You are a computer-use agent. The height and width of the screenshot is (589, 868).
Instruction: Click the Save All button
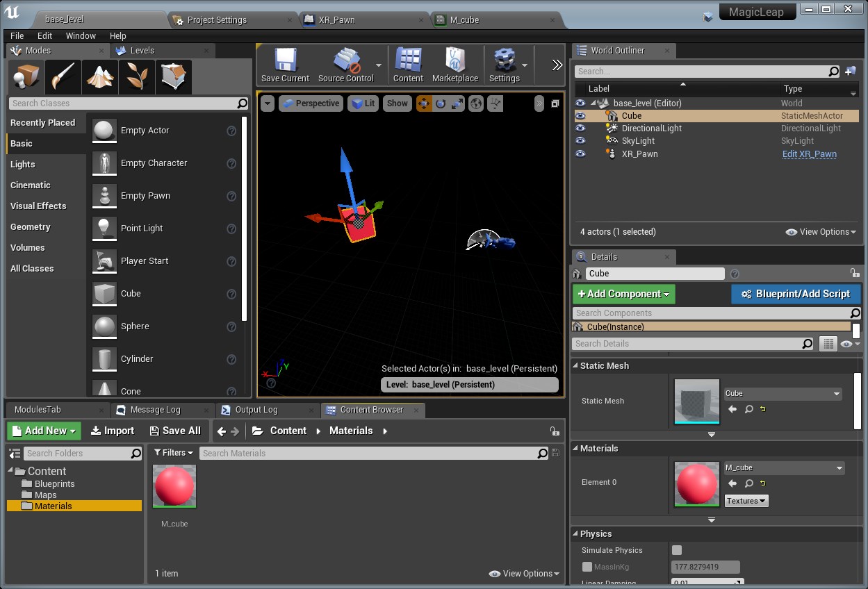[174, 431]
